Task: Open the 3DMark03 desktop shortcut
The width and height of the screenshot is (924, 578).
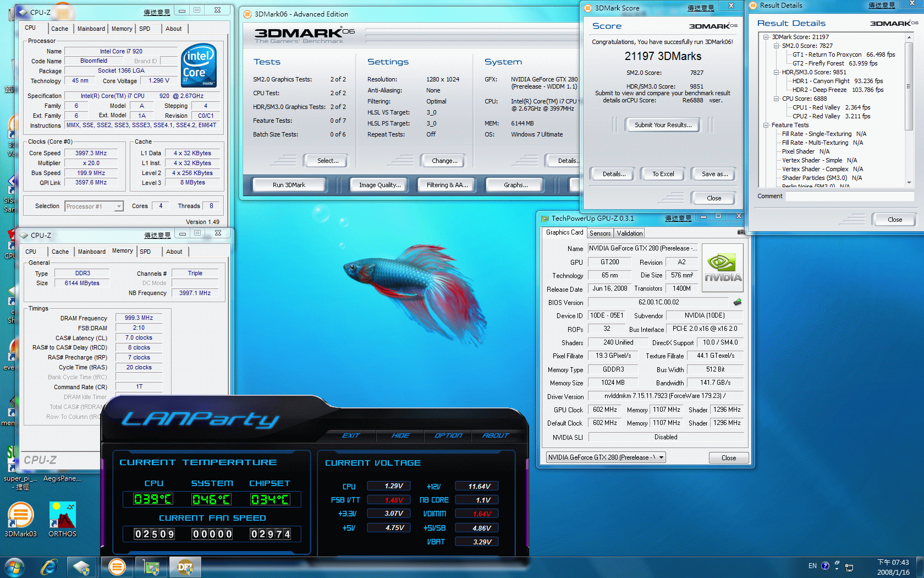Action: tap(20, 520)
